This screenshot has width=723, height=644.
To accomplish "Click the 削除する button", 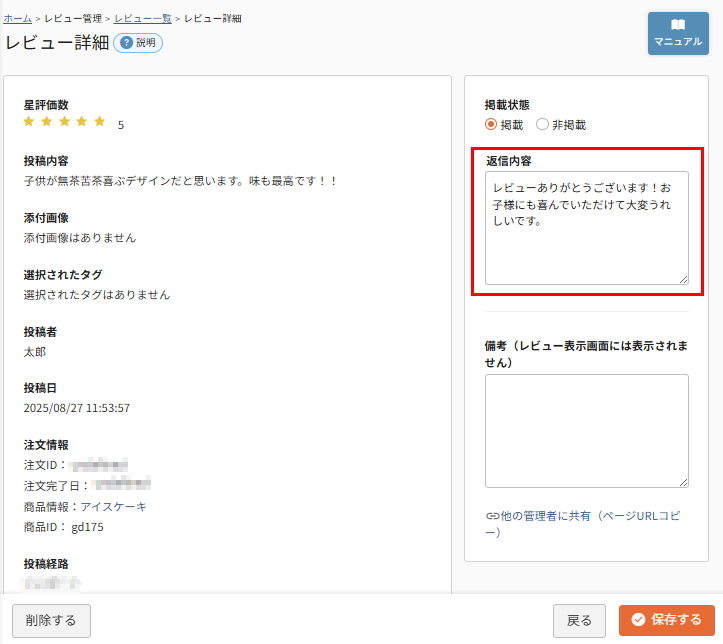I will coord(51,620).
